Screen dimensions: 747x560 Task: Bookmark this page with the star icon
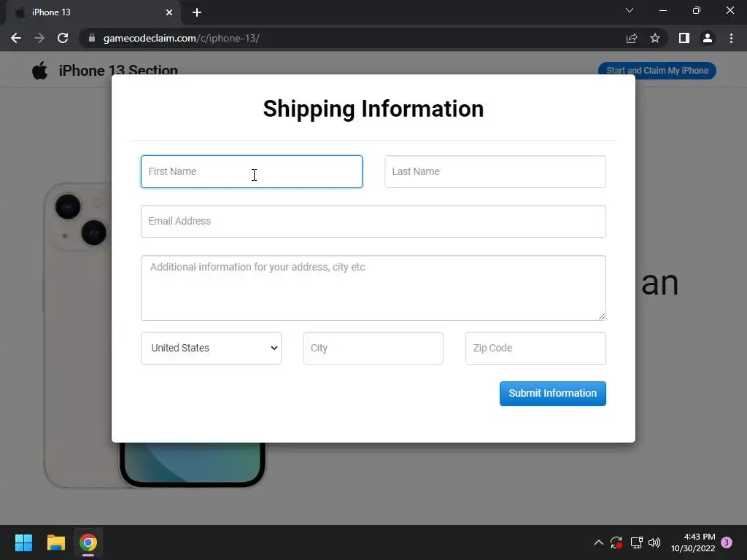[655, 38]
